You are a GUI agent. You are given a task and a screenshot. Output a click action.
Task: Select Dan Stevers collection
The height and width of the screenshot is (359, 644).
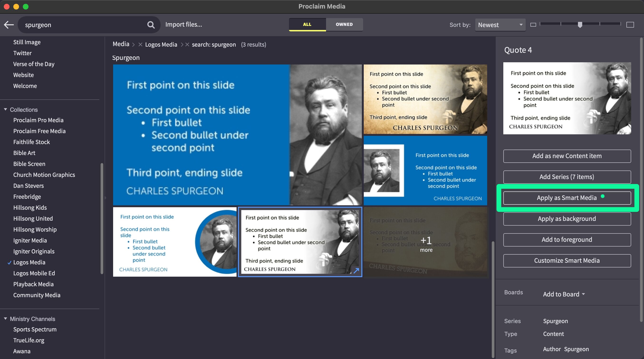click(x=29, y=186)
